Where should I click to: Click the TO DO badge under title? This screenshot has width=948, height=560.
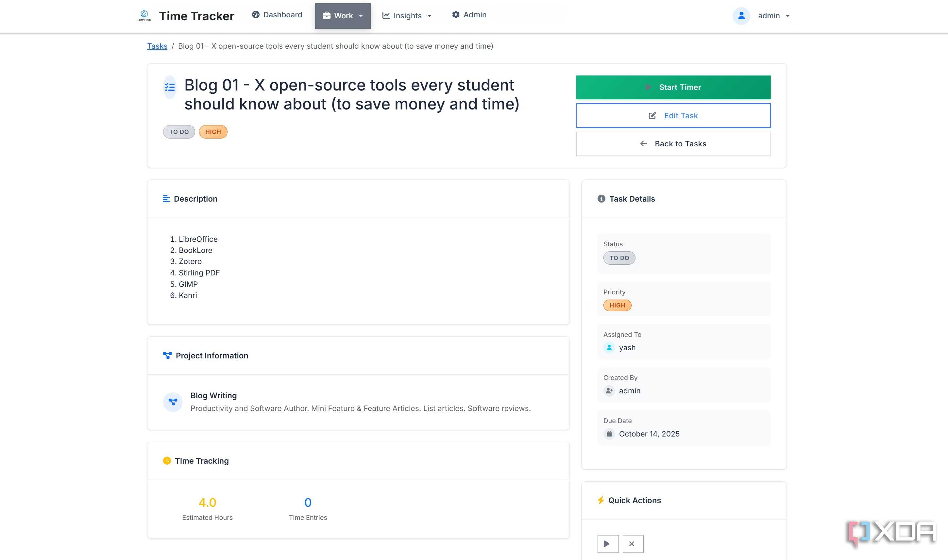tap(179, 132)
